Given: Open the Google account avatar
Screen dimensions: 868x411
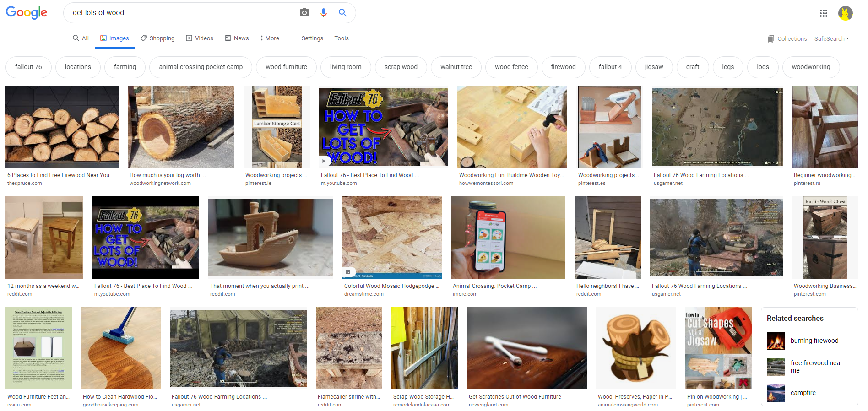Looking at the screenshot, I should point(846,13).
